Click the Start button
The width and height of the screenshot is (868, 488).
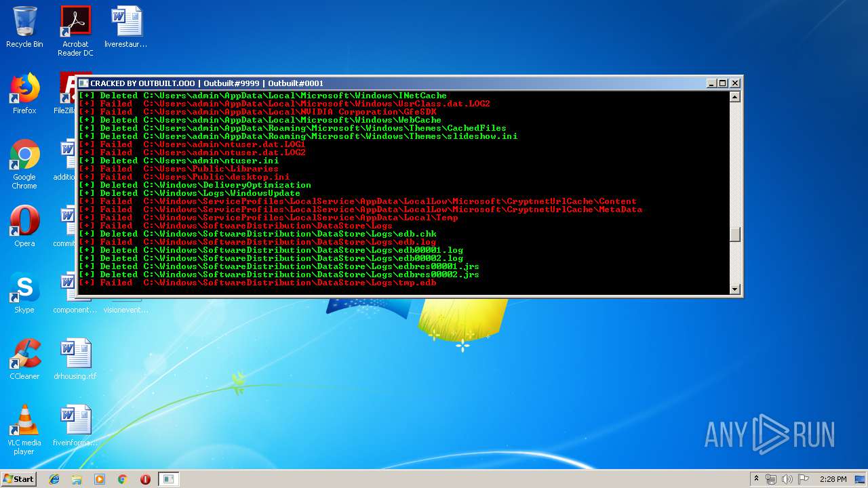(18, 479)
